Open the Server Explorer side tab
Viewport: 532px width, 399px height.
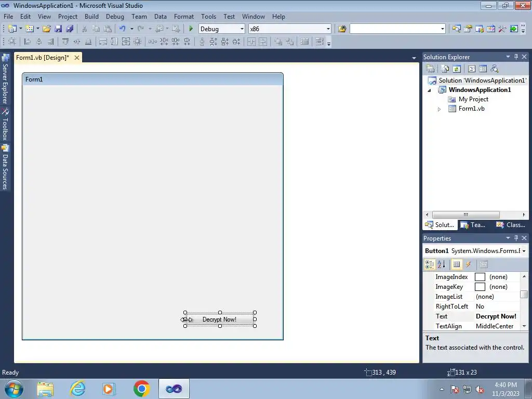tap(5, 79)
